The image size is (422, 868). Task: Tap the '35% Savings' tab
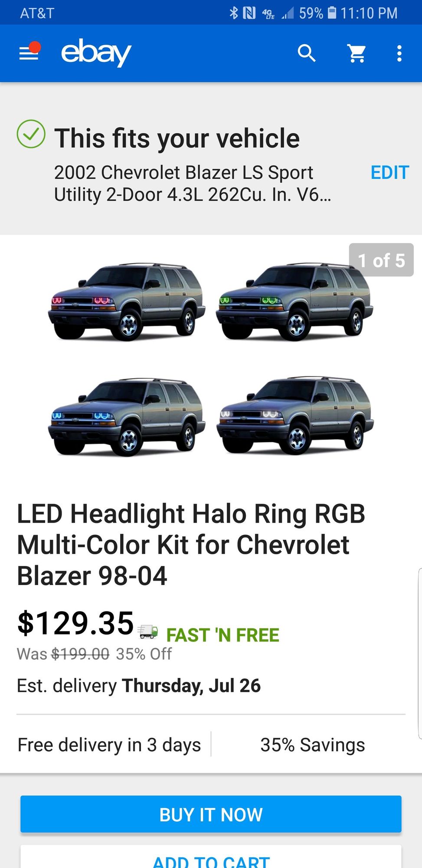[312, 745]
